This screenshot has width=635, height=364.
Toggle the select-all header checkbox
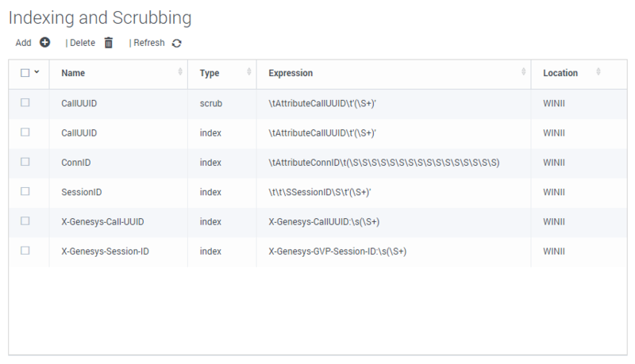(25, 73)
